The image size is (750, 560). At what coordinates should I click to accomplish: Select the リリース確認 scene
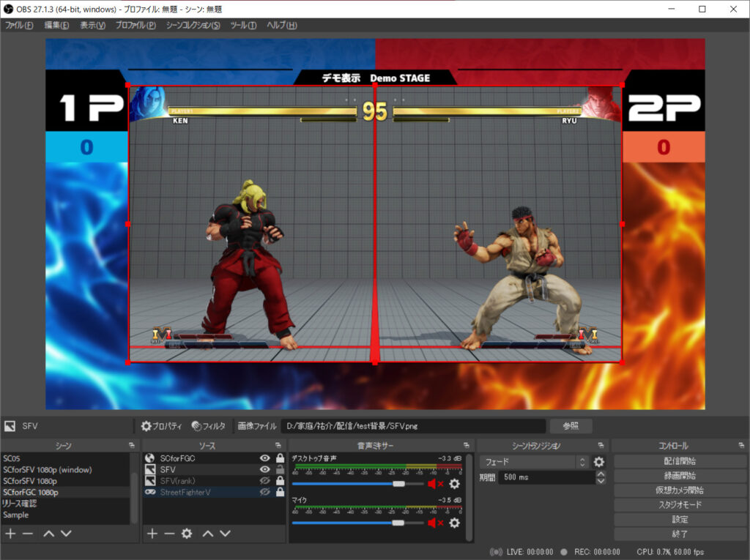[x=65, y=504]
